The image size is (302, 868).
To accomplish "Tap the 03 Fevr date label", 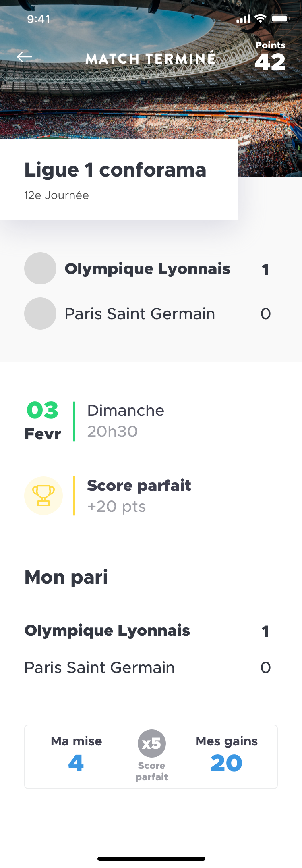I will pyautogui.click(x=43, y=421).
